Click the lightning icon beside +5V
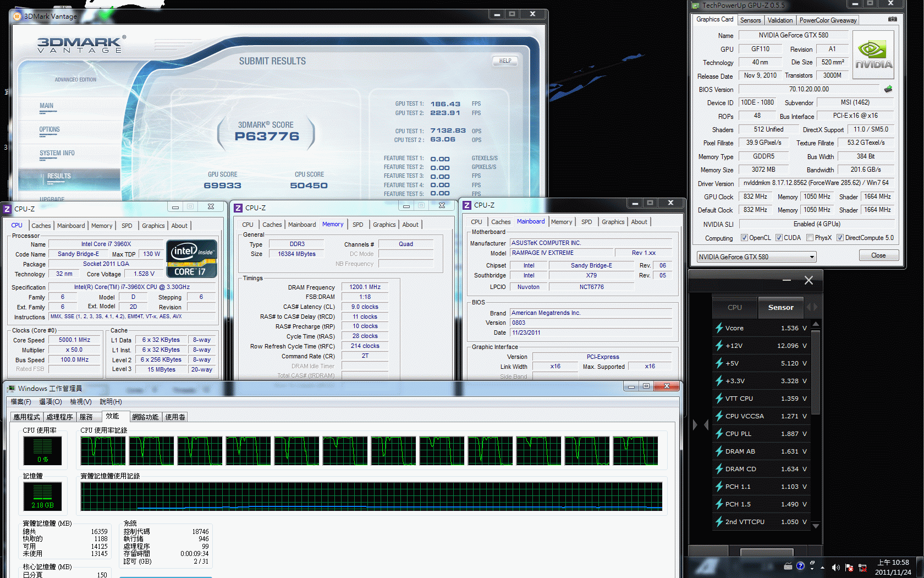The height and width of the screenshot is (578, 924). tap(719, 363)
